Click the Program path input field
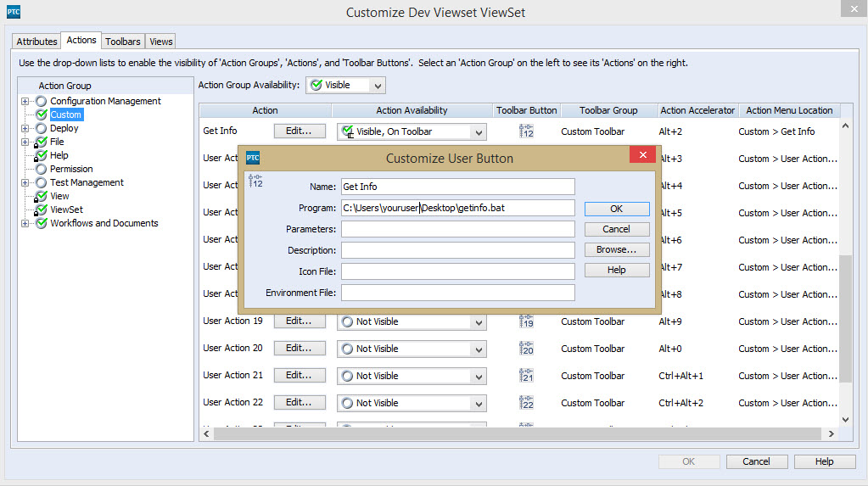Viewport: 868px width, 486px height. [458, 208]
